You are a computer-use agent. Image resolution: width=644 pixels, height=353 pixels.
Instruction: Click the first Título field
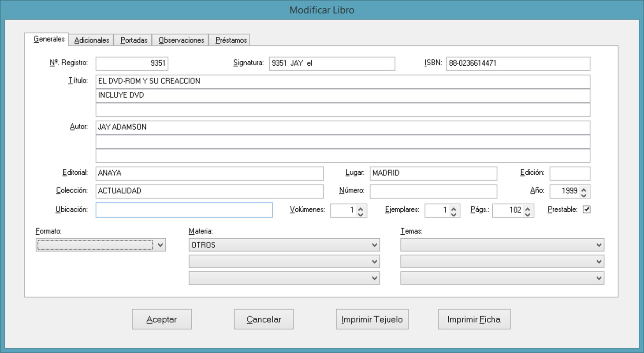(342, 82)
